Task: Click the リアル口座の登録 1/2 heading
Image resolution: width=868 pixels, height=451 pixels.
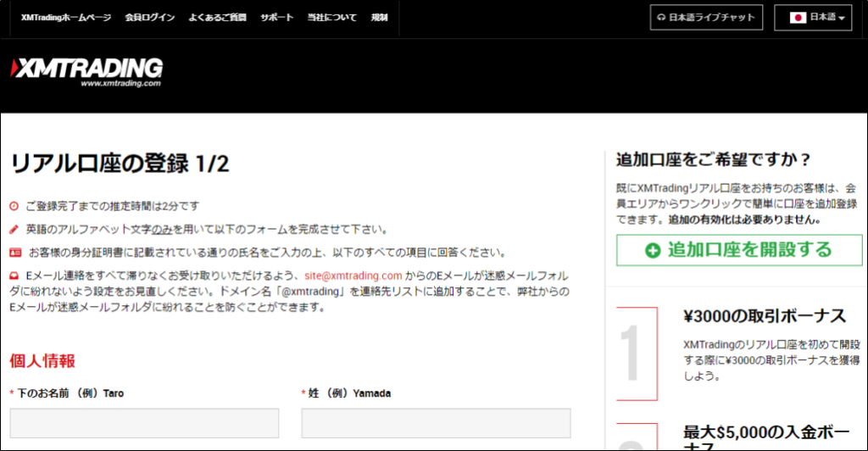Action: pos(120,164)
